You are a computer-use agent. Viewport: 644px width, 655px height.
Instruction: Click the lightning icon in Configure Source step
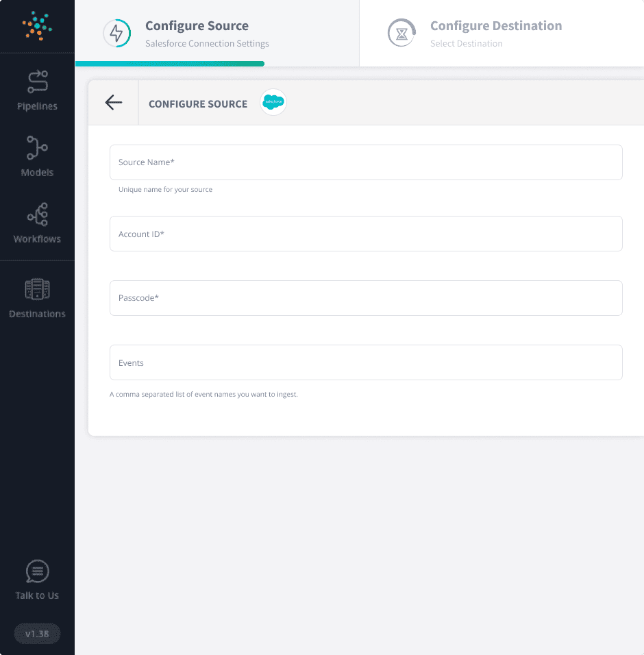tap(116, 32)
